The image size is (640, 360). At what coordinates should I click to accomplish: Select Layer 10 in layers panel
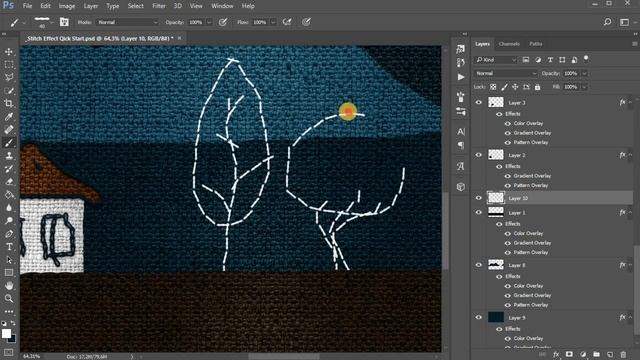click(559, 198)
